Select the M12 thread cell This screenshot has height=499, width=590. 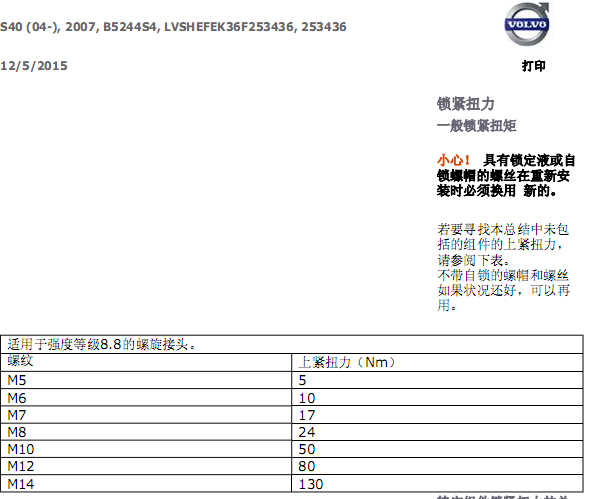(146, 467)
